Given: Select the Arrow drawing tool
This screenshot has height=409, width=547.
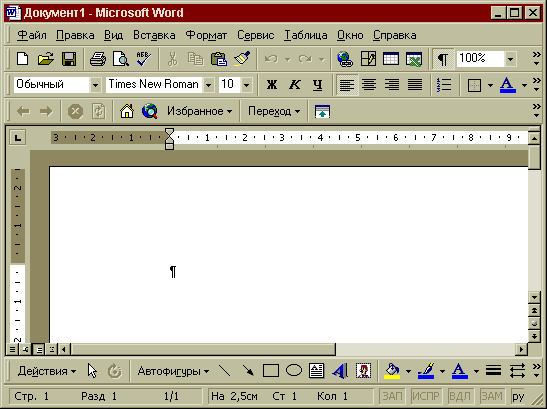Looking at the screenshot, I should click(248, 371).
